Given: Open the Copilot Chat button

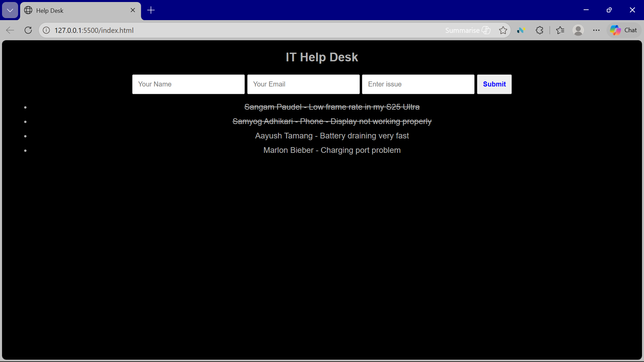Looking at the screenshot, I should [624, 30].
